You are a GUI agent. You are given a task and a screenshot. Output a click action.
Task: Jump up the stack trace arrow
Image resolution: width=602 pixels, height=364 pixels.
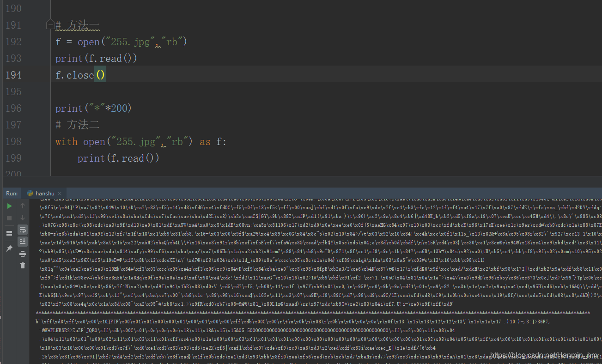tap(22, 206)
